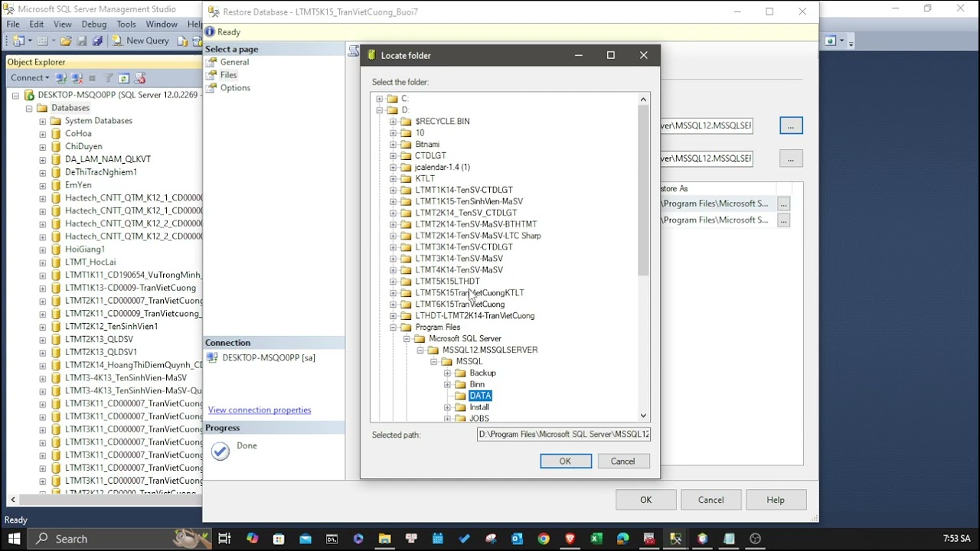Expand the C: drive node
The width and height of the screenshot is (980, 551).
coord(380,99)
